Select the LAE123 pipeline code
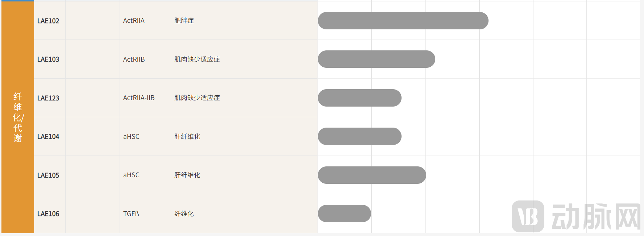Viewport: 644px width, 236px height. coord(48,98)
